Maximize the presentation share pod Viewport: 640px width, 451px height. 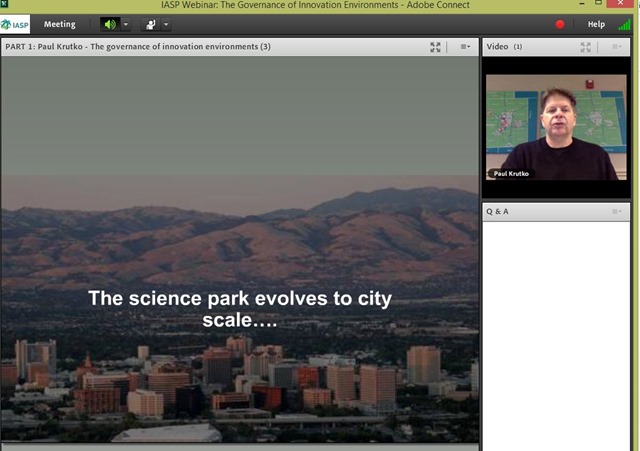pos(435,47)
